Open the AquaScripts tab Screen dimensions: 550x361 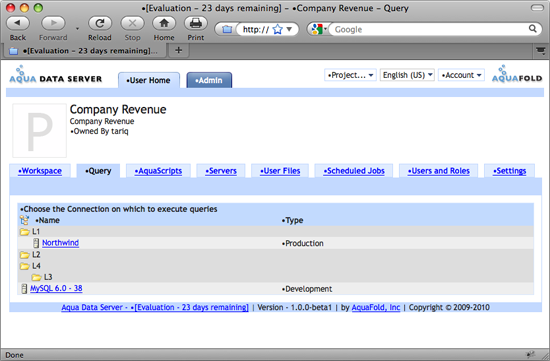tap(158, 171)
